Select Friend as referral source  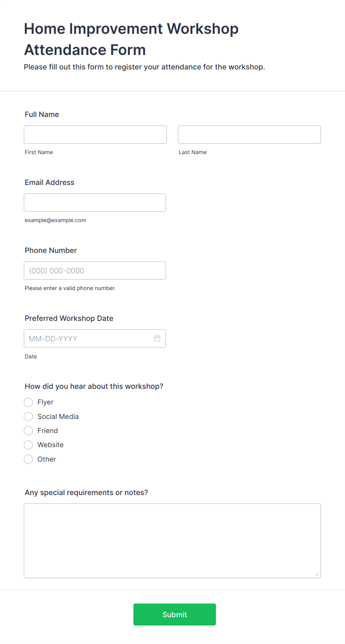coord(29,431)
